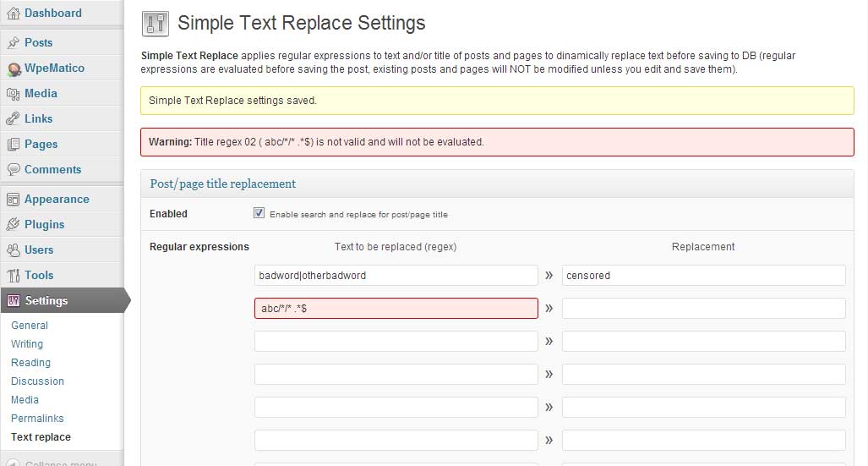Click the Appearance icon in sidebar
Image resolution: width=868 pixels, height=466 pixels.
(x=13, y=200)
